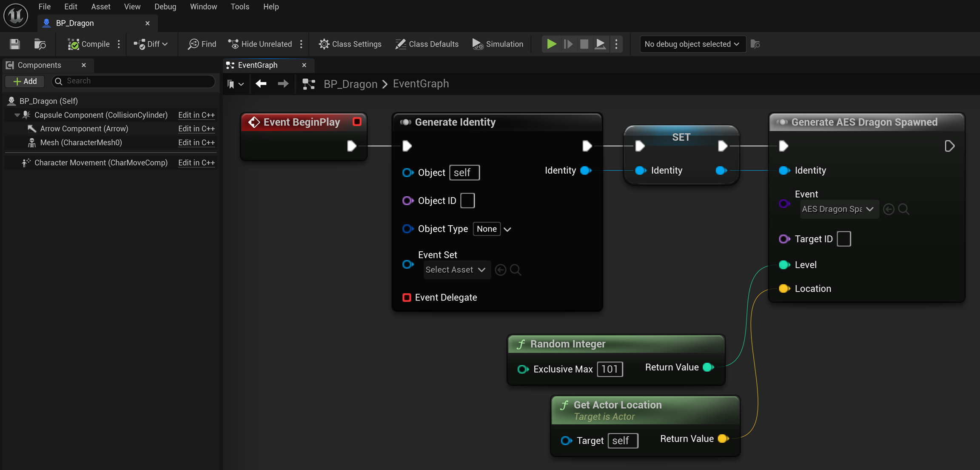Click Add component button
980x470 pixels.
25,81
